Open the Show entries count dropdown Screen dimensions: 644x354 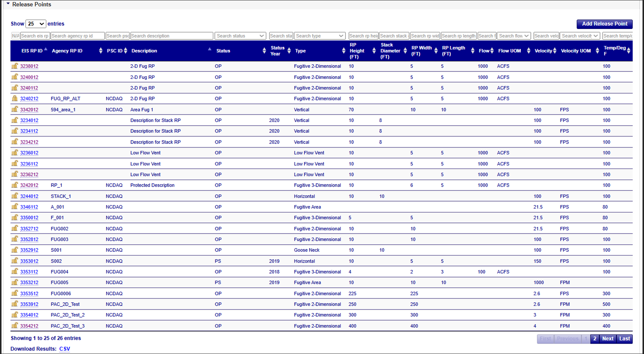coord(35,24)
